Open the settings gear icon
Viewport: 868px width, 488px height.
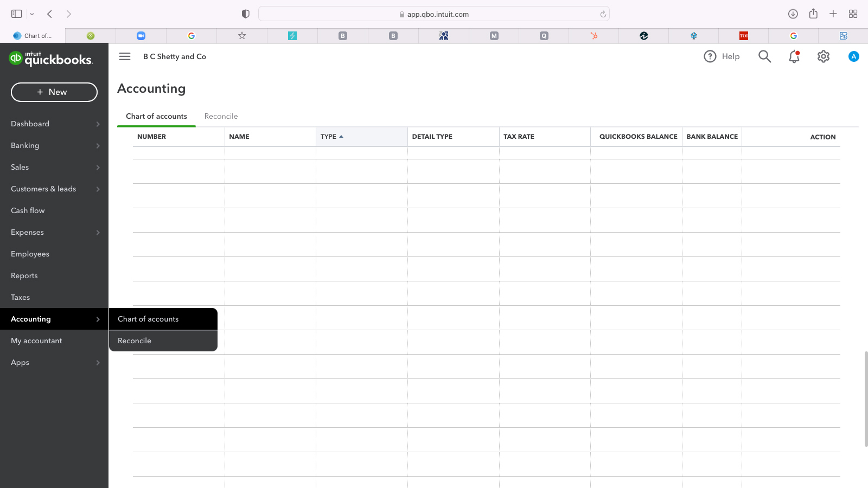(x=824, y=56)
